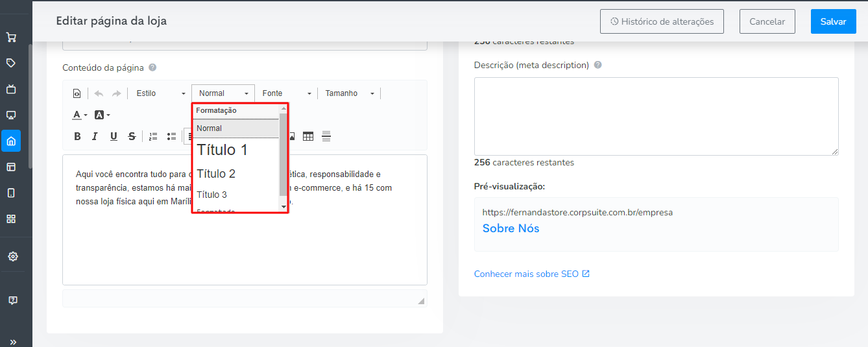Viewport: 868px width, 347px height.
Task: Choose Título 2 format
Action: pos(236,174)
